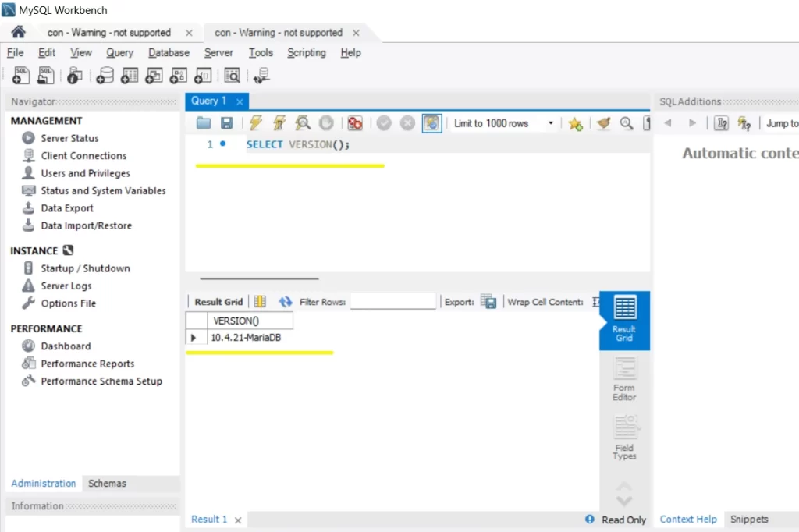Screen dimensions: 799x532
Task: Open script file in query editor
Action: (204, 122)
